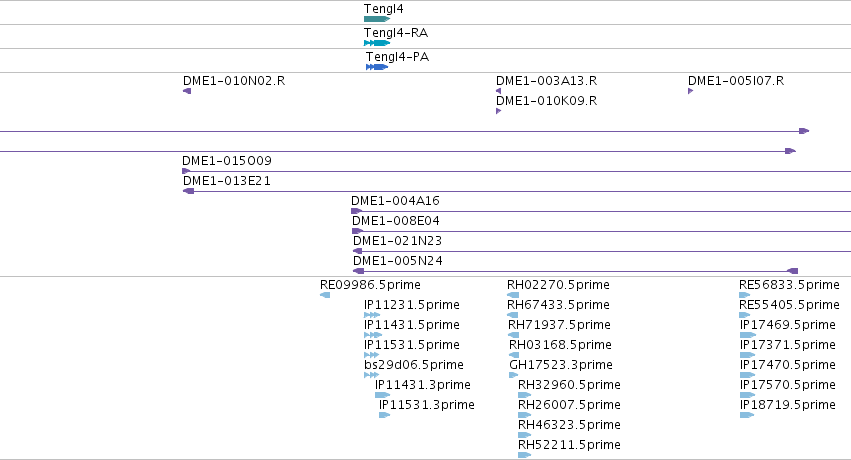
Task: Click the DME1-010N02.R label
Action: [234, 81]
